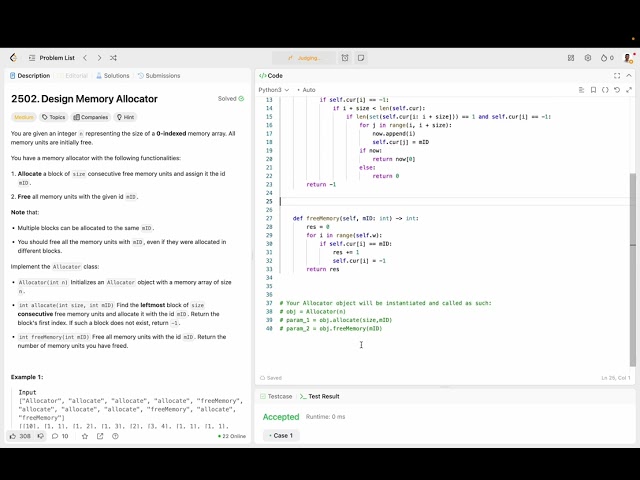The image size is (640, 480).
Task: Go to the previous problem arrow
Action: tap(85, 58)
